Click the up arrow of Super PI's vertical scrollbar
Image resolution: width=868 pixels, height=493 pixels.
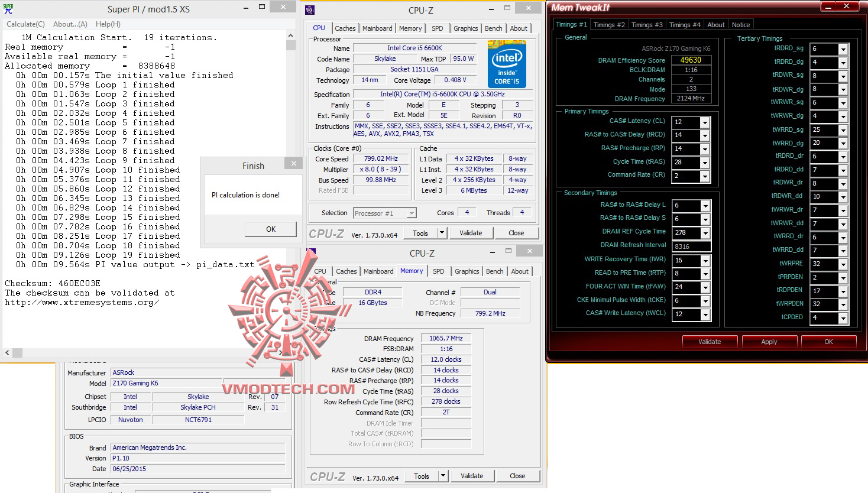[x=290, y=35]
